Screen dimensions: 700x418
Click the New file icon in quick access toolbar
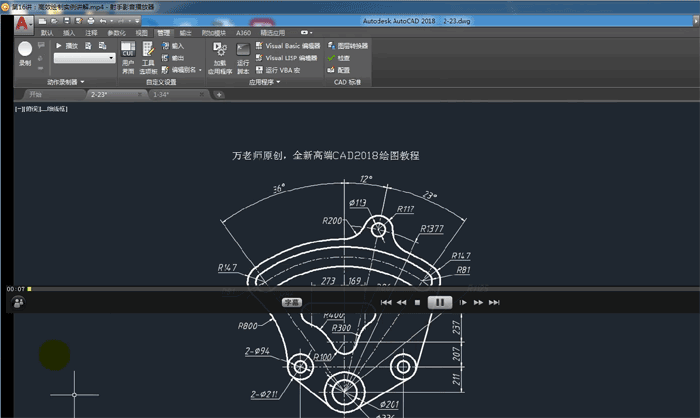click(x=42, y=21)
